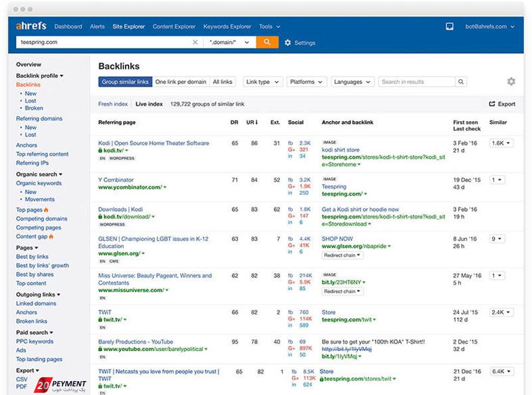Switch to Fresh index
The image size is (532, 395).
tap(113, 104)
